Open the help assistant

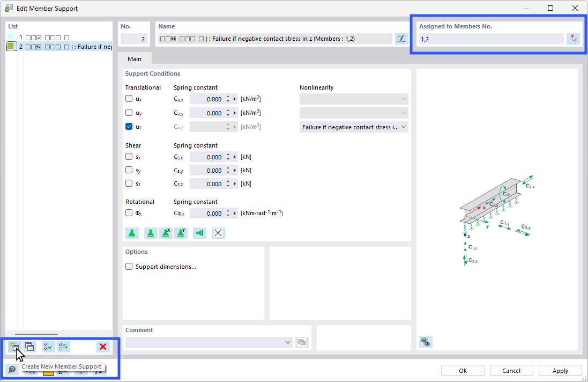(12, 369)
